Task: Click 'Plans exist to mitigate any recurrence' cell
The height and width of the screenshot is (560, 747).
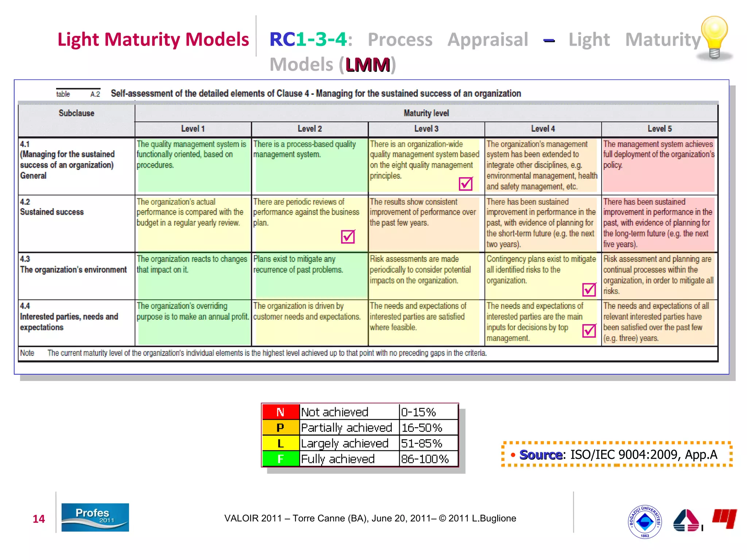Action: (x=310, y=276)
